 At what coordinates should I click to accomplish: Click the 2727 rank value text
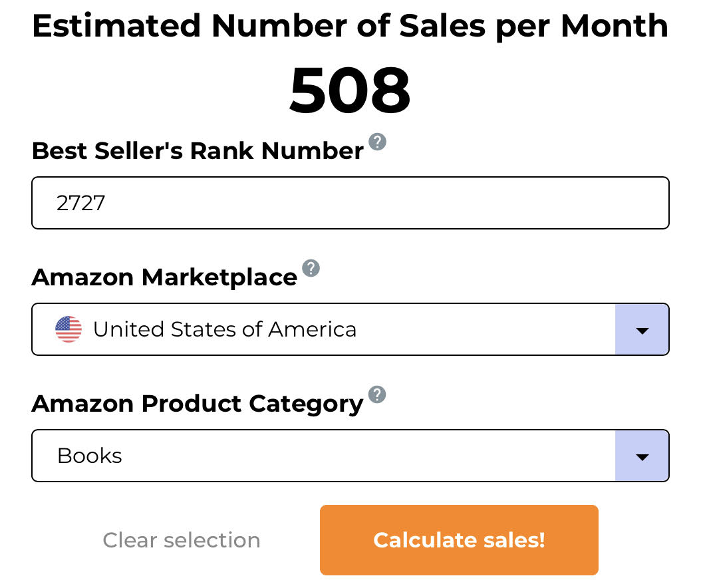tap(81, 203)
